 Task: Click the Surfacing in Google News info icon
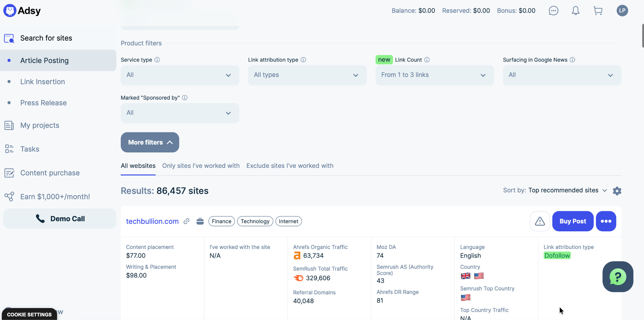pos(572,60)
